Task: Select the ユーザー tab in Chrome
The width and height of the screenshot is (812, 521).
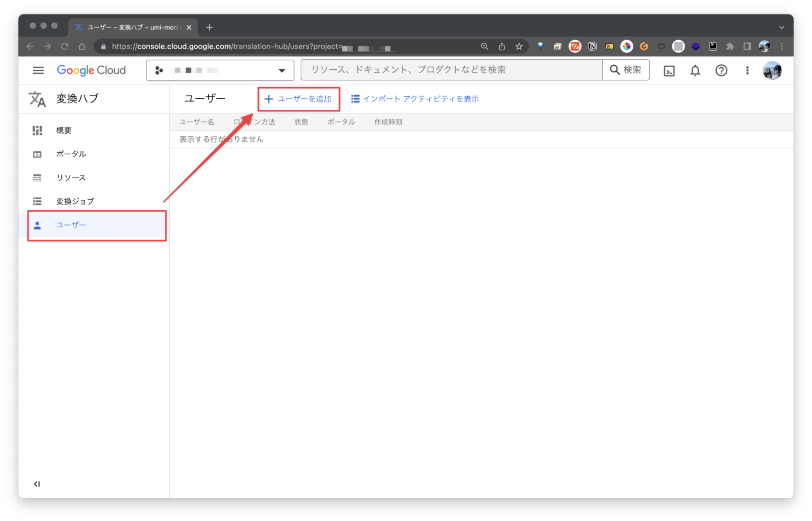Action: [132, 27]
